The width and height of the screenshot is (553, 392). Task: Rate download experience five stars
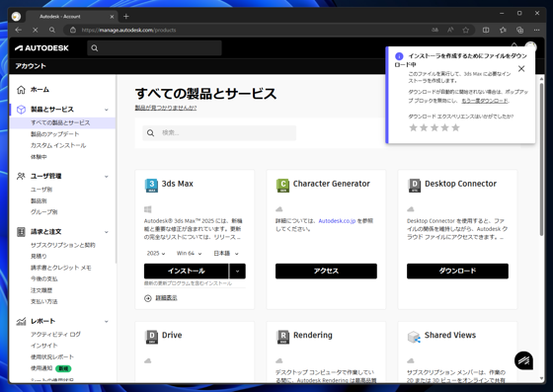[455, 127]
